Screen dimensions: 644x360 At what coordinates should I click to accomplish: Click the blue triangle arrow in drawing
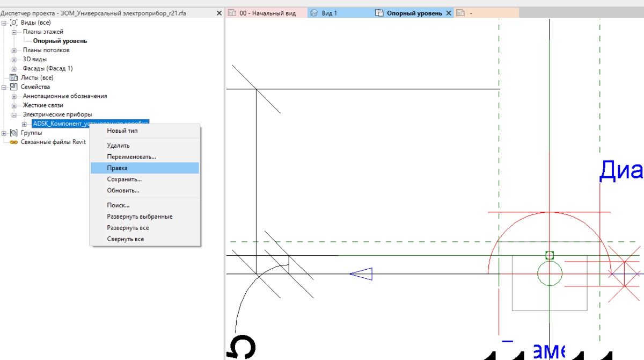click(361, 274)
